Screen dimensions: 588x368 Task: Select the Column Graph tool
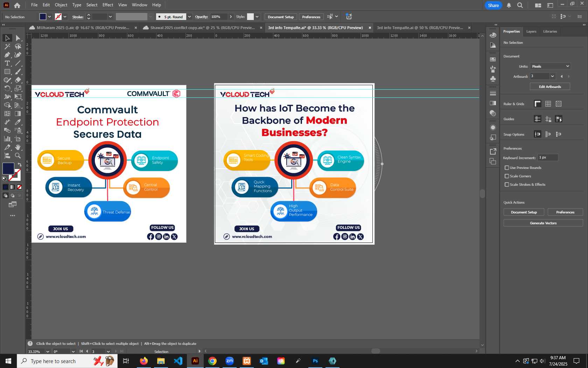(7, 139)
